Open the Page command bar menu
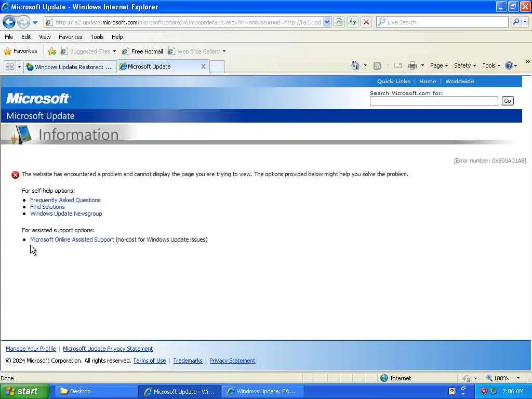The height and width of the screenshot is (399, 532). click(438, 66)
